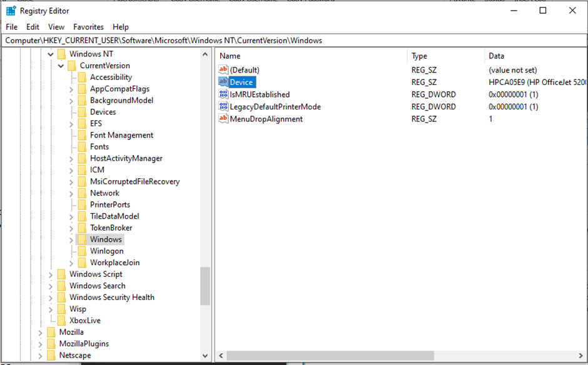Collapse the CurrentVersion key
The image size is (588, 365).
point(61,66)
